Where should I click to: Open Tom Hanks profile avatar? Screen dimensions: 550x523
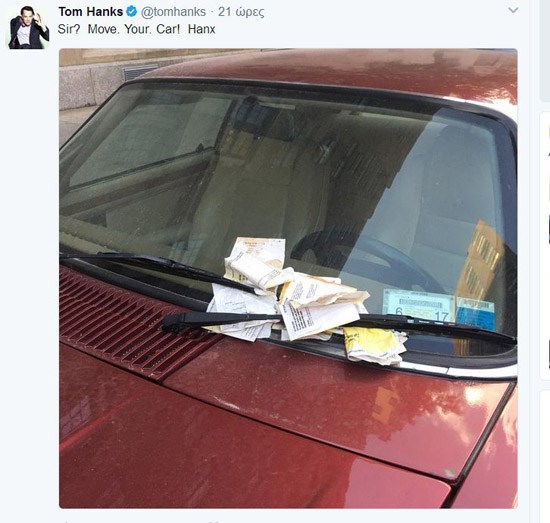coord(29,27)
